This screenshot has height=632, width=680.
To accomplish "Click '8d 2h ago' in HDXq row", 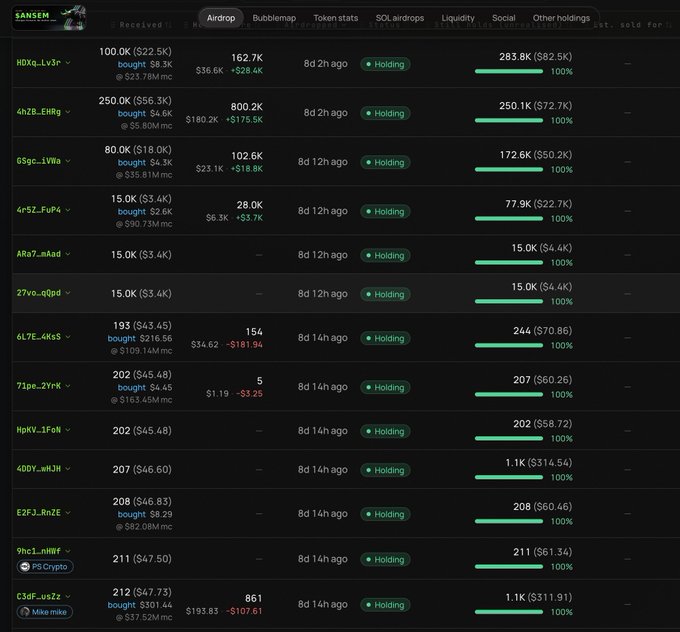I will (x=325, y=64).
